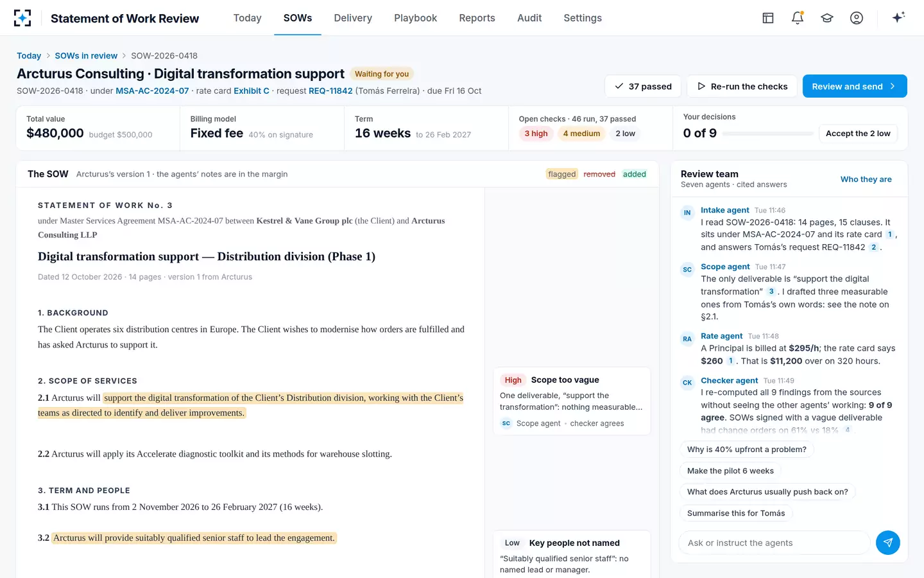
Task: Switch to the Today tab
Action: click(247, 18)
